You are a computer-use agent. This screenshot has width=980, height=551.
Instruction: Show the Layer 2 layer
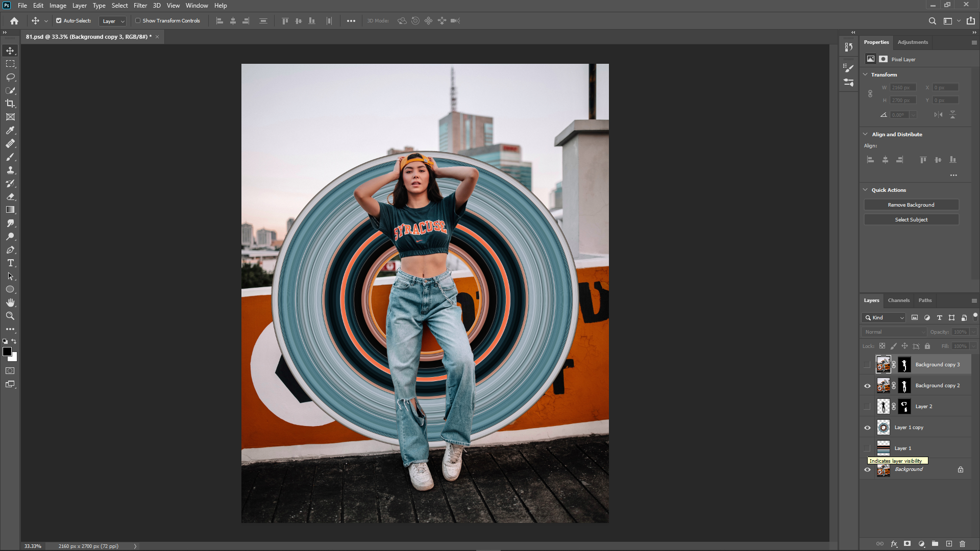point(867,407)
